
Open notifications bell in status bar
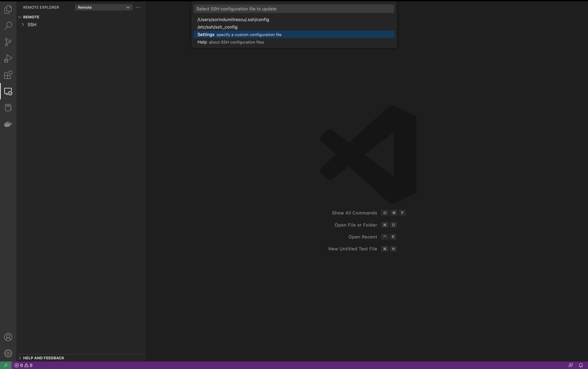click(581, 365)
